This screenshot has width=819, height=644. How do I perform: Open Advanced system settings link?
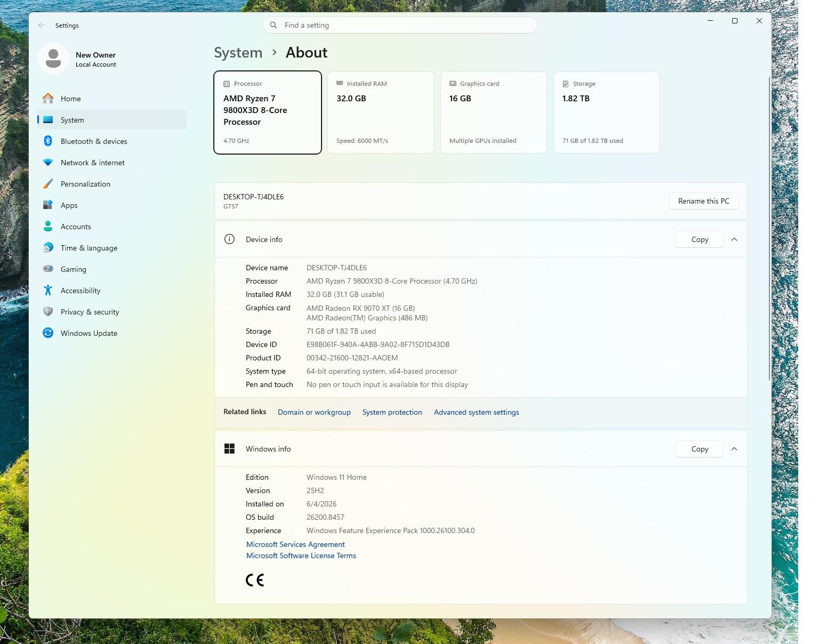coord(476,412)
